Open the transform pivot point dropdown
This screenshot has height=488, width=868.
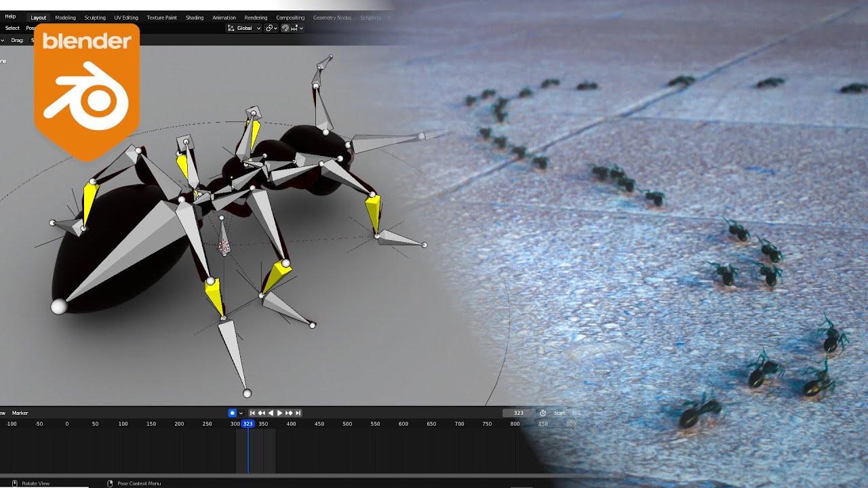[271, 28]
